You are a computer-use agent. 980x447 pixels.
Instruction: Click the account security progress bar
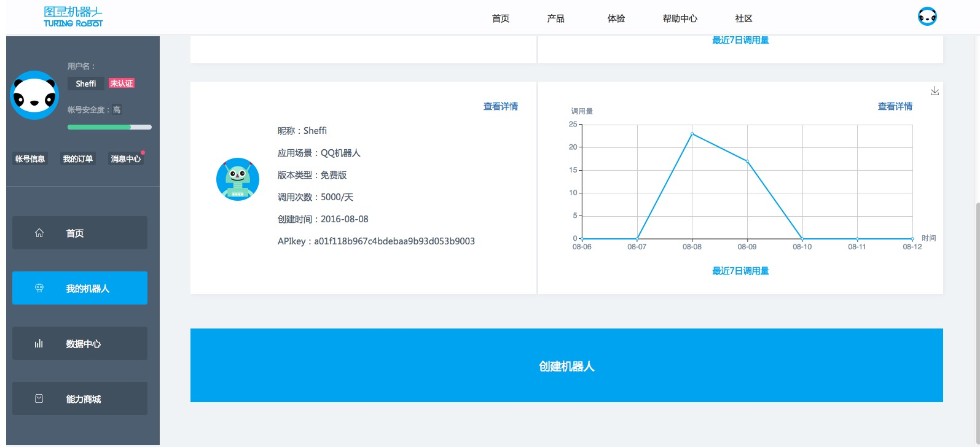click(109, 127)
